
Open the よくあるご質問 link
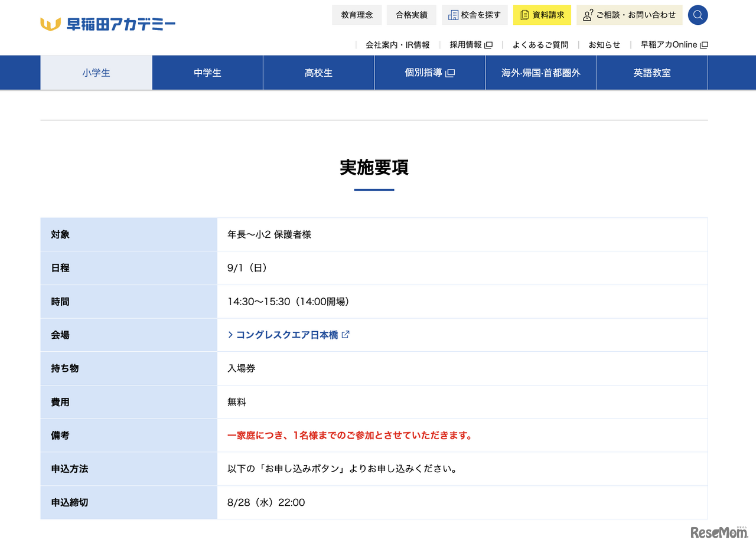coord(540,45)
